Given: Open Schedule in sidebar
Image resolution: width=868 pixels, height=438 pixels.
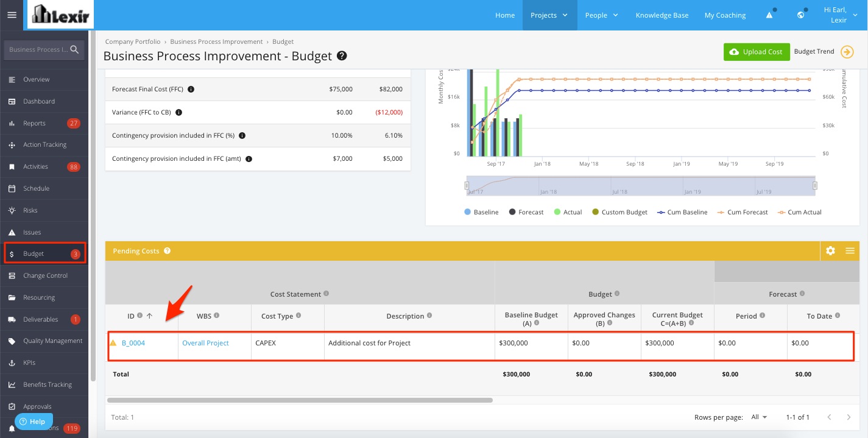Looking at the screenshot, I should (44, 188).
